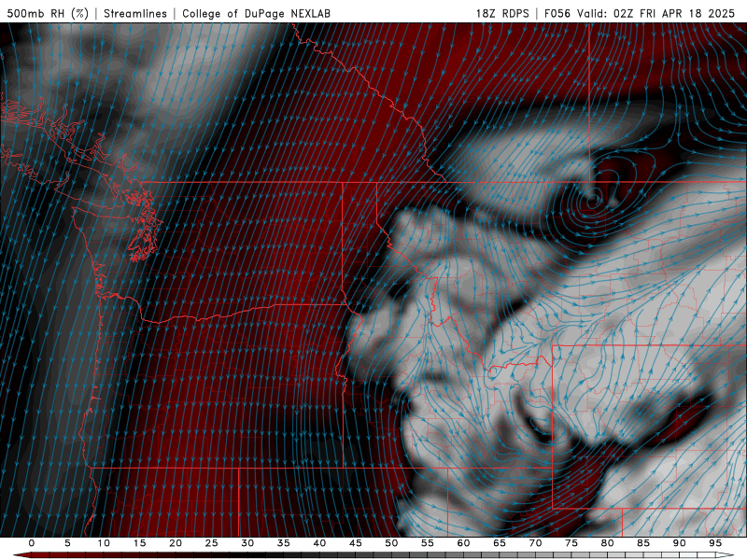747x560 pixels.
Task: Click the "70" colorbar label
Action: (535, 543)
